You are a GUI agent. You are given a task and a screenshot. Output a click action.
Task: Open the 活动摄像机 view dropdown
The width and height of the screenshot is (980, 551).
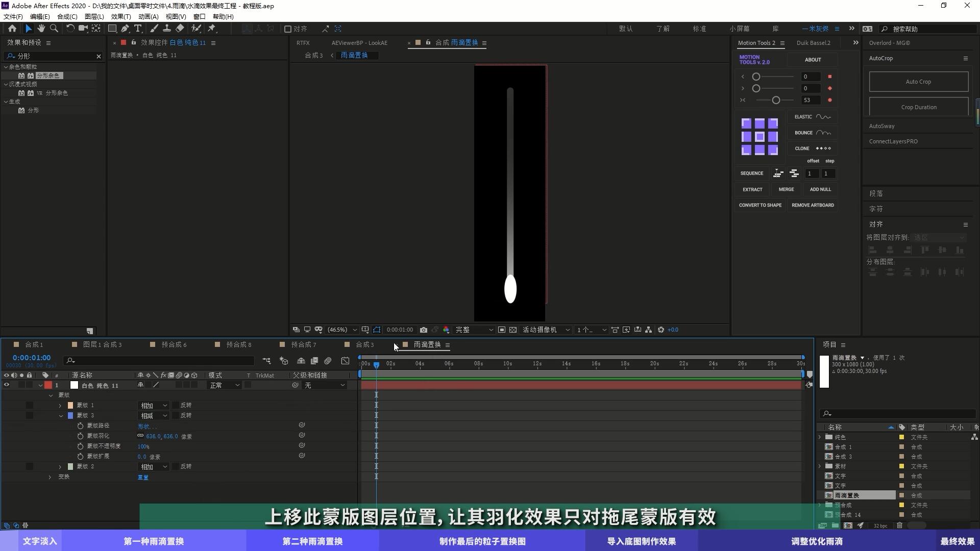[x=545, y=330]
